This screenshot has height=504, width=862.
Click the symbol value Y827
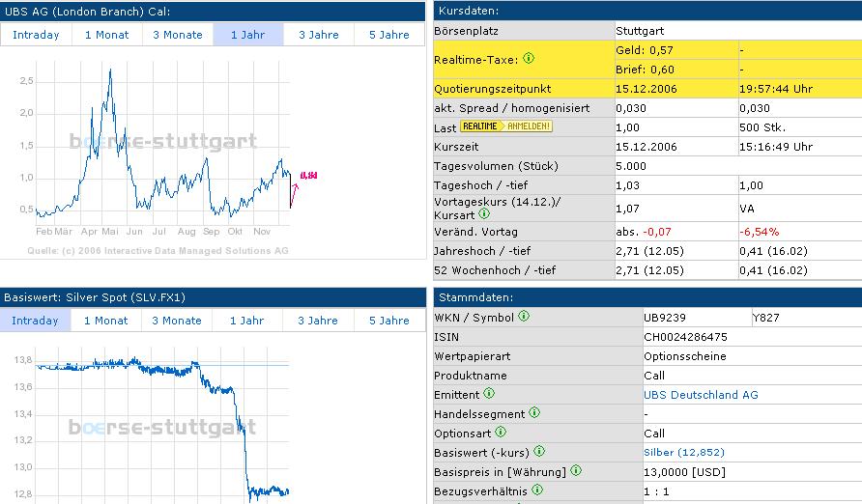765,318
